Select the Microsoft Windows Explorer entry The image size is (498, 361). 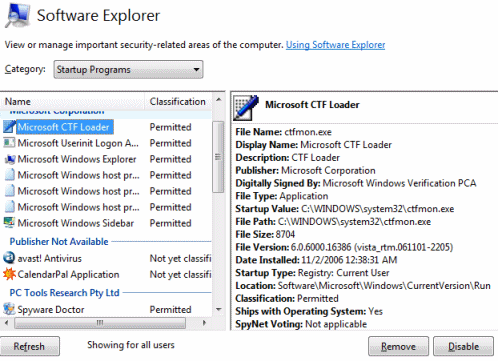click(x=77, y=159)
